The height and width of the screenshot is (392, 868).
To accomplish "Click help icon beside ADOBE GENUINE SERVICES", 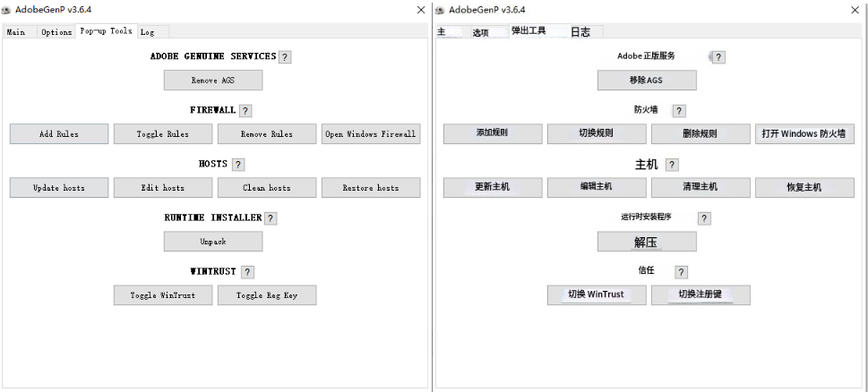I will click(x=285, y=57).
